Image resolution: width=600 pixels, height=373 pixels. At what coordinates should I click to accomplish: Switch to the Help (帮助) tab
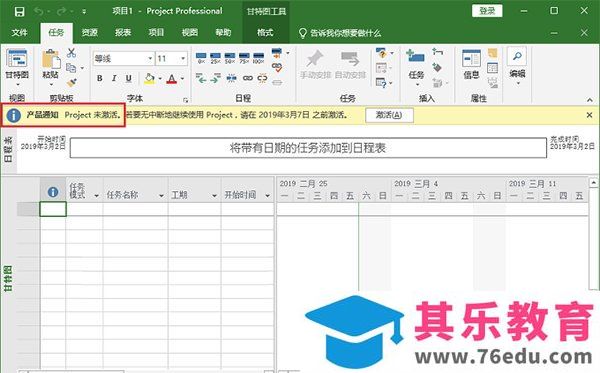click(x=223, y=33)
